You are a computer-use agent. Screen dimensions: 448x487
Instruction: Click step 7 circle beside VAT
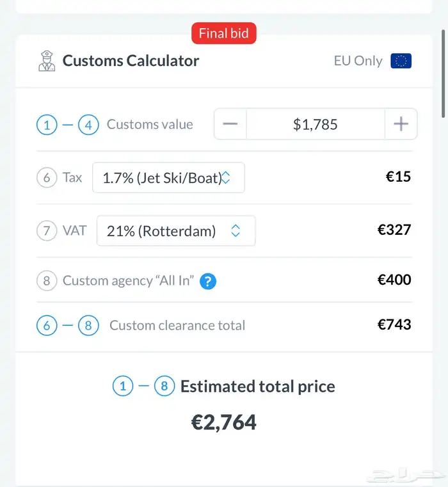[47, 230]
